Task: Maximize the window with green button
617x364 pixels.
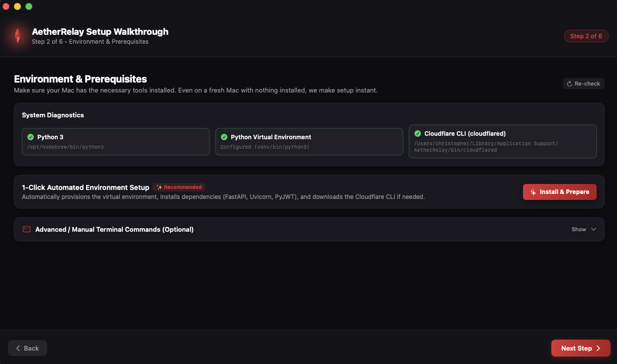Action: pos(29,6)
